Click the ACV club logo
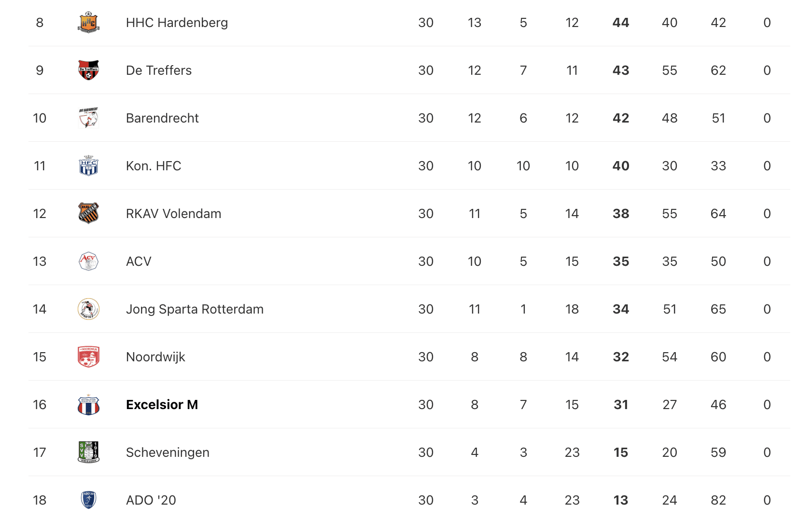Screen dimensions: 812x521 tap(88, 261)
